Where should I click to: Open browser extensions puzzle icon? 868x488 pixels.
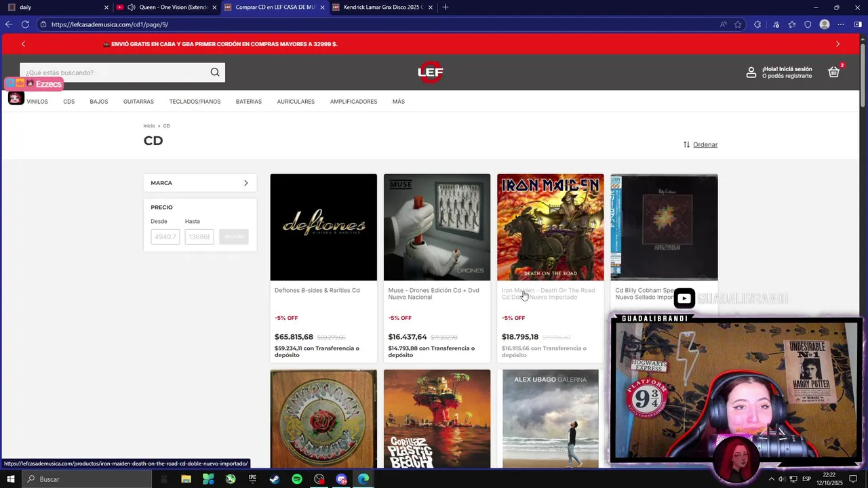[x=757, y=24]
